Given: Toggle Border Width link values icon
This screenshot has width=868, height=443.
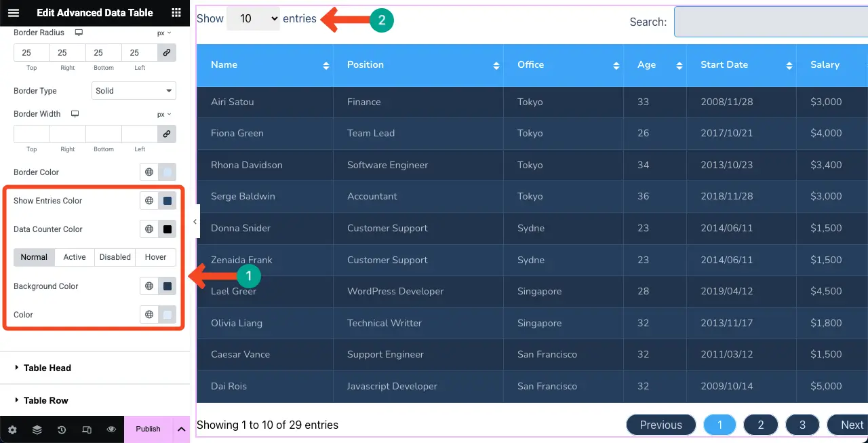Looking at the screenshot, I should pos(167,134).
